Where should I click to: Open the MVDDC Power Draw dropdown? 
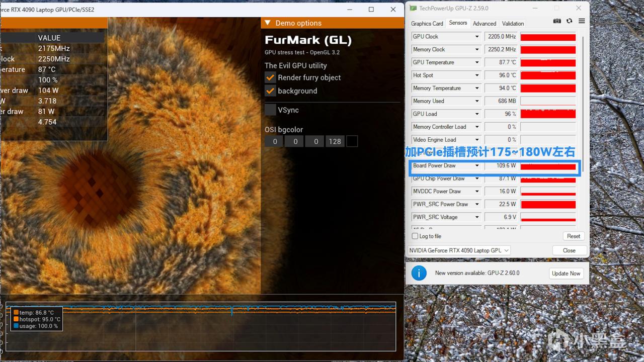click(x=477, y=192)
